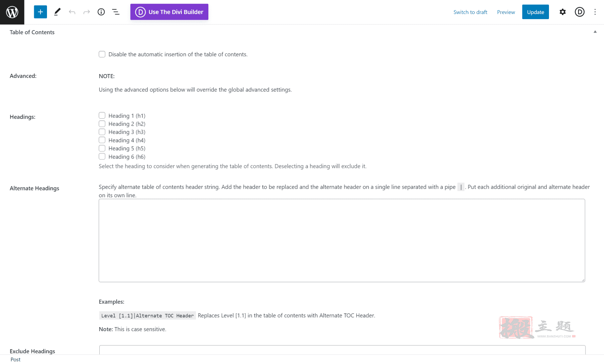Click inside the Alternate Headings text area
This screenshot has height=364, width=604.
click(x=342, y=240)
